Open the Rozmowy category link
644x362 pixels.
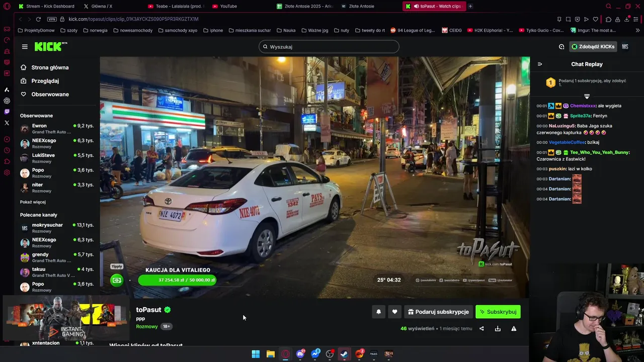147,326
